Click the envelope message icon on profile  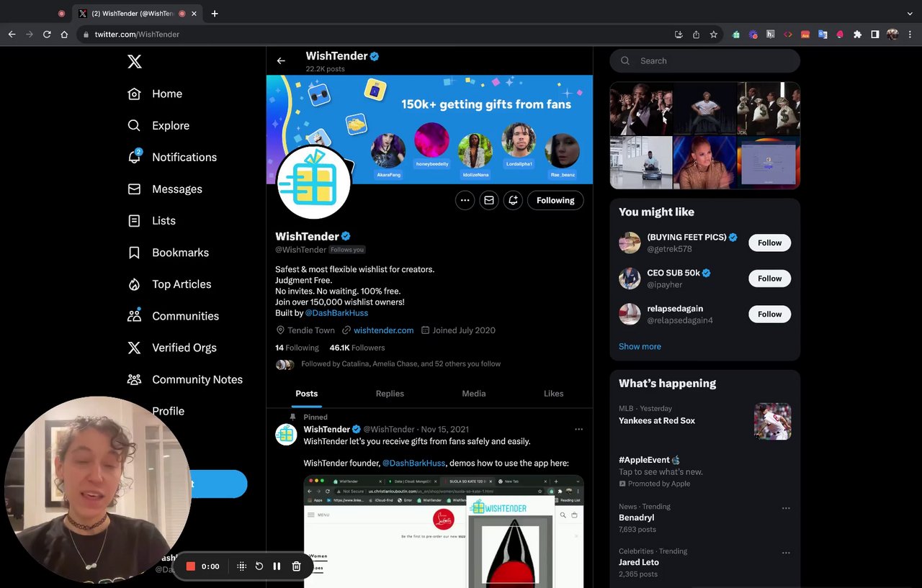[x=489, y=200]
